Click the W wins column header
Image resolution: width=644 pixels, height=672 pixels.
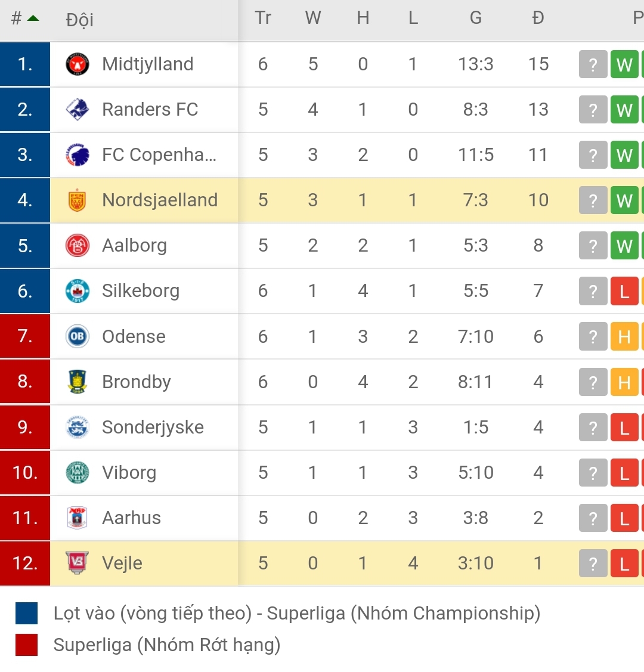pos(313,18)
